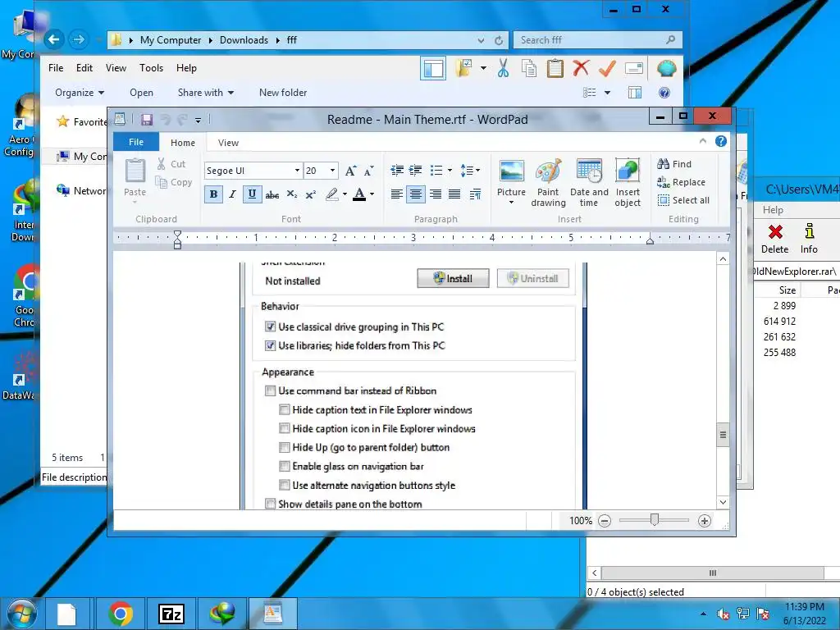Open Help menu in 7-Zip window
This screenshot has height=630, width=840.
(x=773, y=210)
